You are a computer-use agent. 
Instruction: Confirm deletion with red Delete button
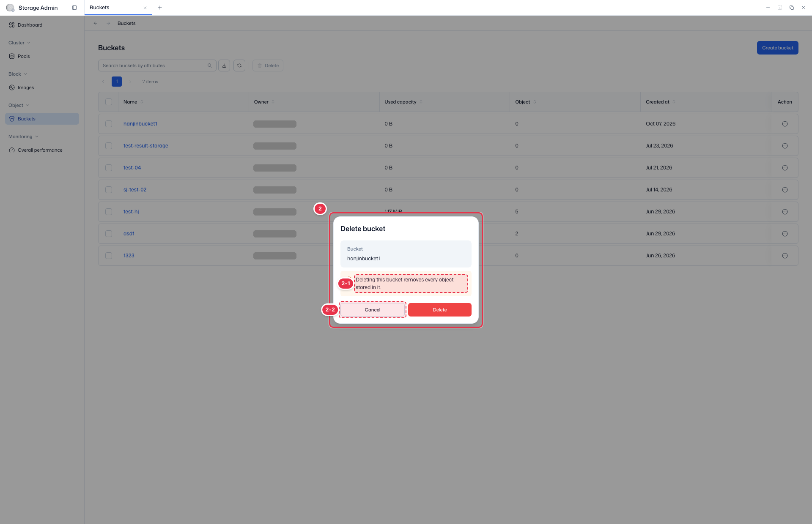[x=440, y=310]
